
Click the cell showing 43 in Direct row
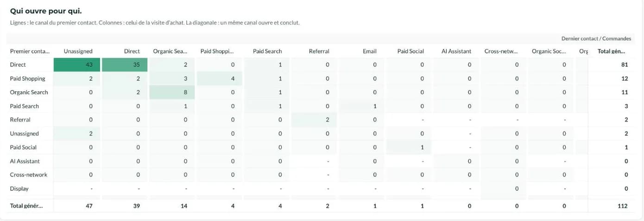77,65
